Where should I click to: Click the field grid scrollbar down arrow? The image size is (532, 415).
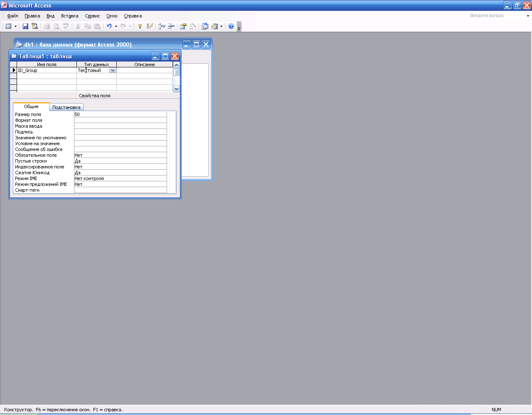176,89
